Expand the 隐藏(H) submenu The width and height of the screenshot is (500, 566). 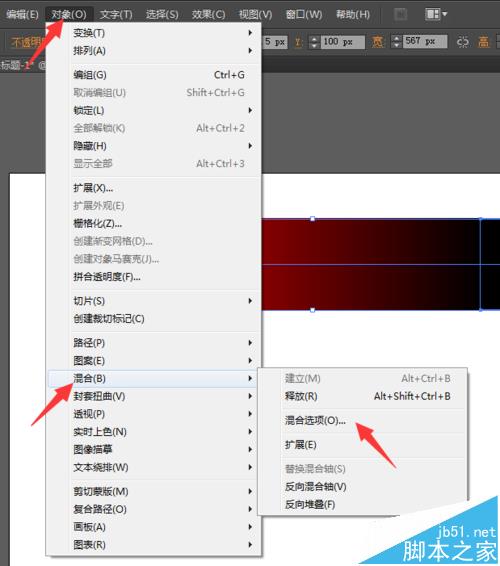tap(154, 146)
